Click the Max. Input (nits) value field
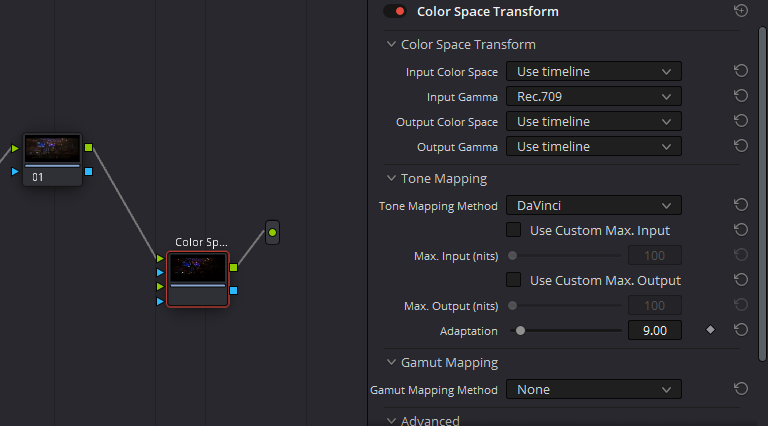The width and height of the screenshot is (768, 426). point(655,256)
